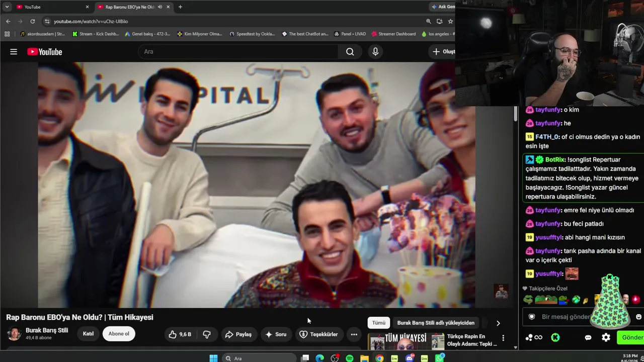Open the Kim Milyoner Olmak bookmark

pos(199,34)
